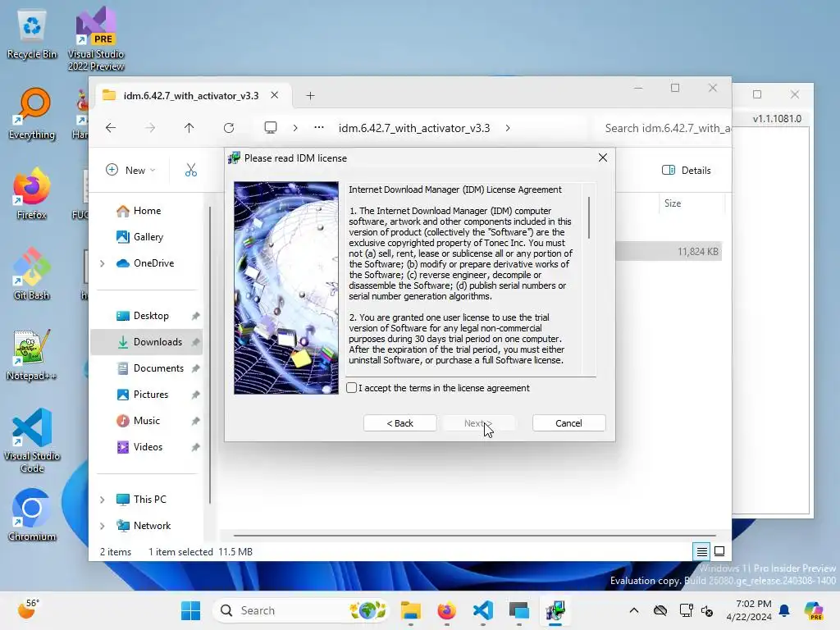Click Cancel in the IDM license dialog
Screen dimensions: 840x630
pos(568,423)
